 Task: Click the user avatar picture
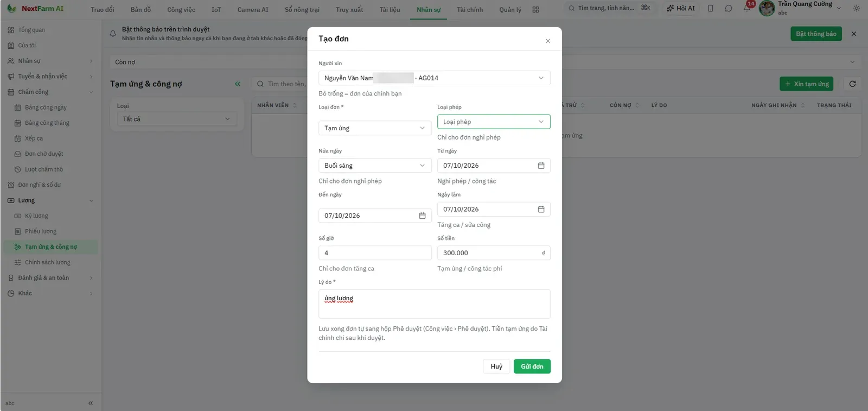767,9
